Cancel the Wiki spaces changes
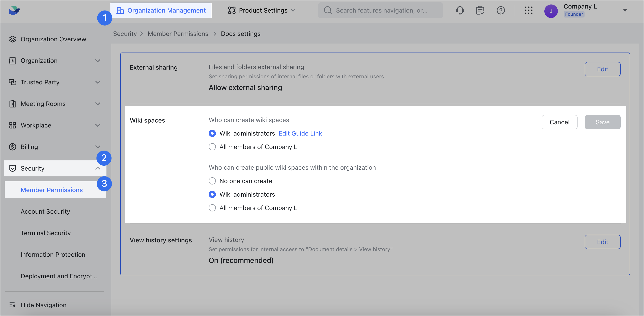 (x=559, y=122)
